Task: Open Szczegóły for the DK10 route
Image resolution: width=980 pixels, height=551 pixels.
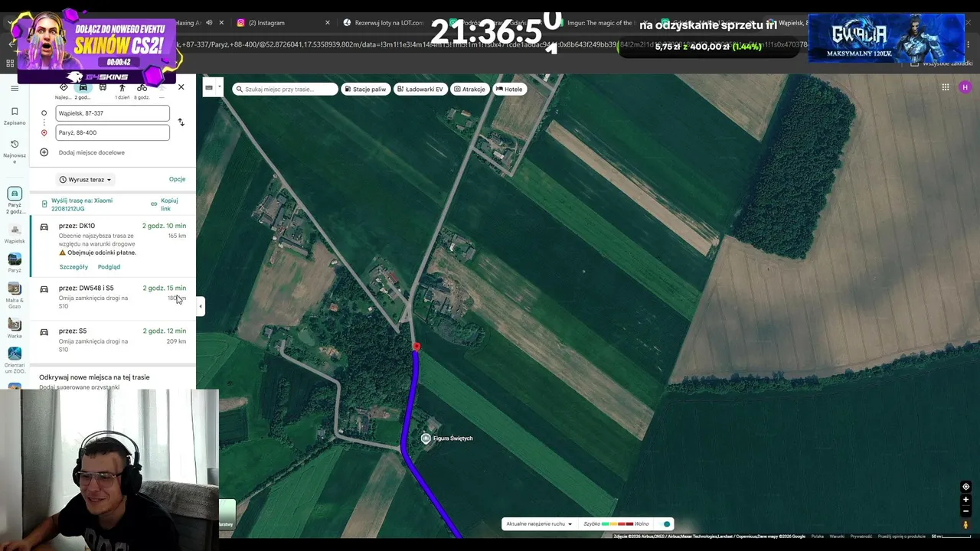Action: (73, 267)
